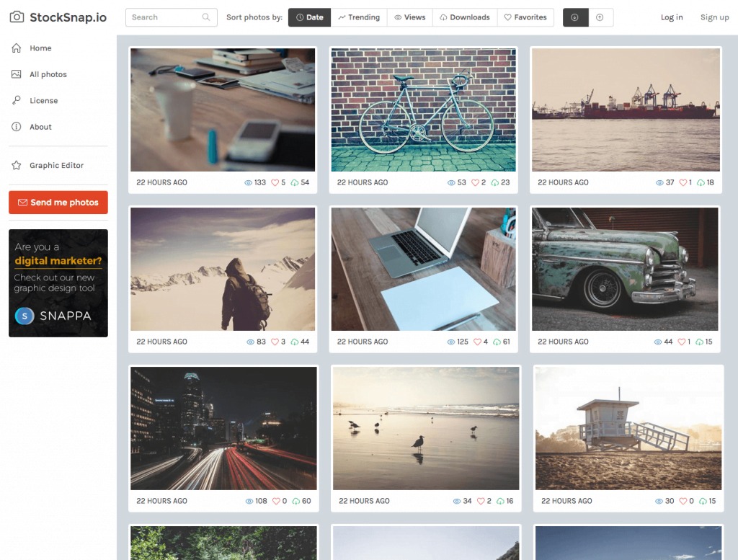Click the StockSnap.io camera logo icon
This screenshot has width=738, height=560.
tap(17, 17)
